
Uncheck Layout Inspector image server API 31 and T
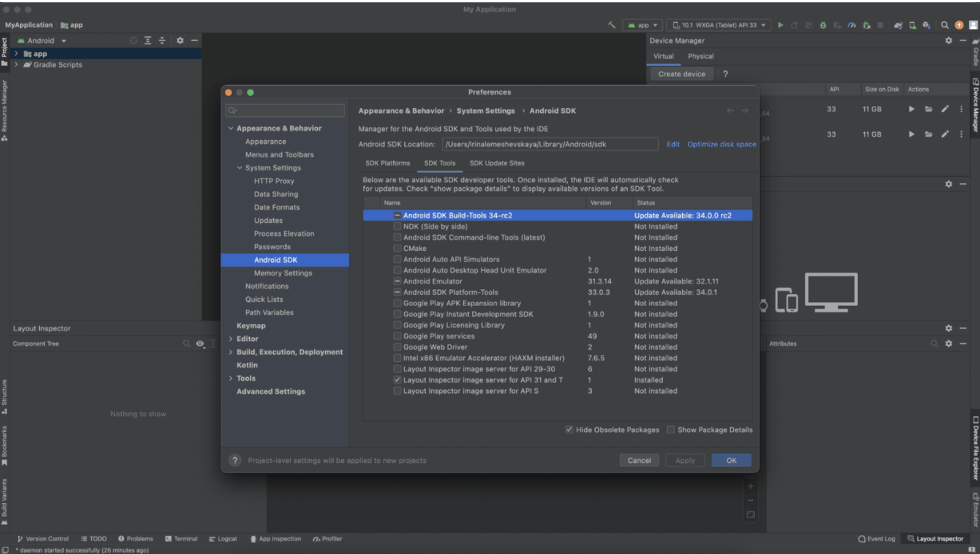(x=398, y=380)
